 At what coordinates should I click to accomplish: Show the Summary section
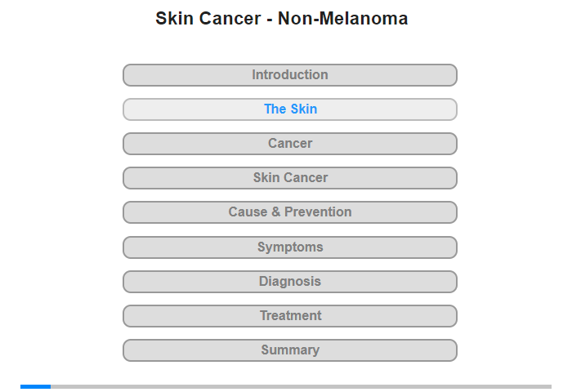tap(289, 350)
